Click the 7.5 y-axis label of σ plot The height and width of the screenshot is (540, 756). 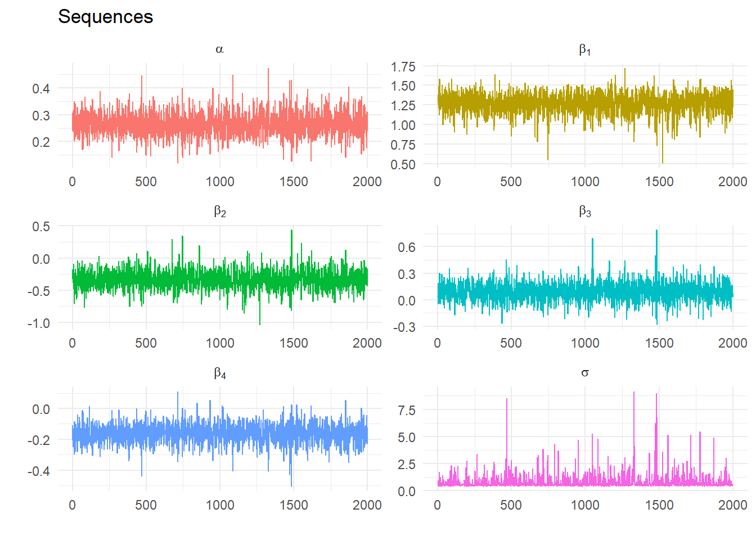pyautogui.click(x=406, y=411)
